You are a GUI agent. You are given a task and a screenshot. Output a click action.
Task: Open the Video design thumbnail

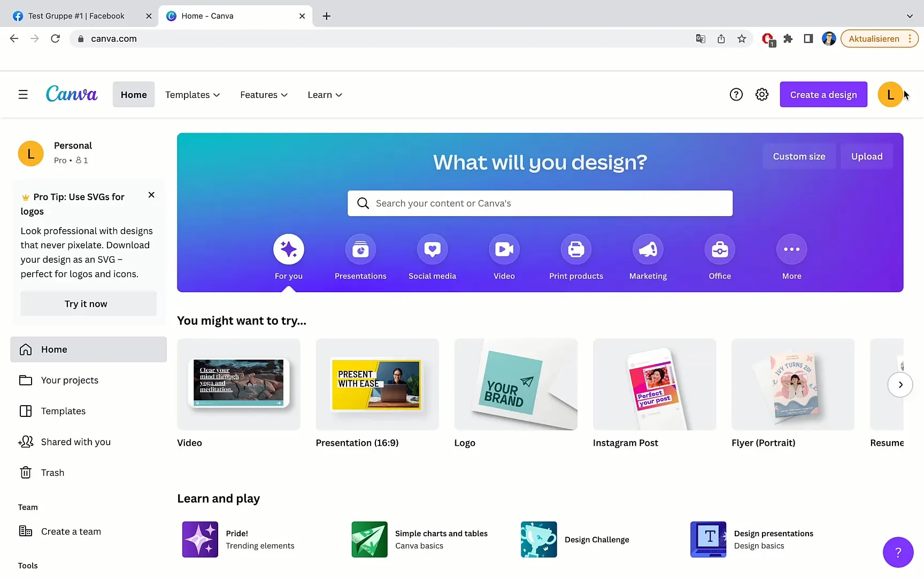[238, 384]
